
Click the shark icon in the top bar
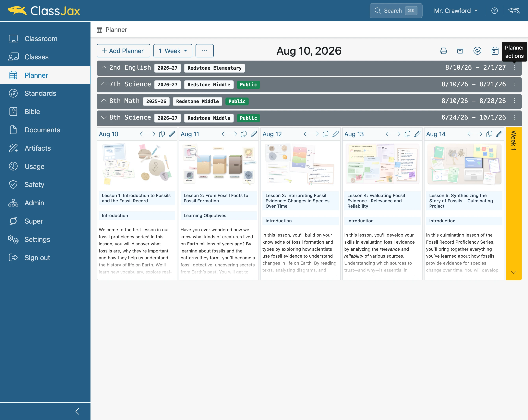click(514, 11)
